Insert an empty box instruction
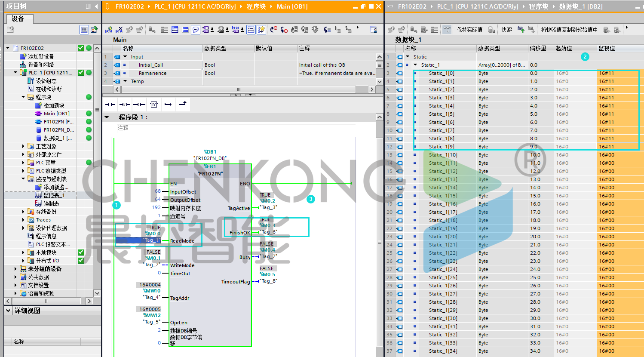The width and height of the screenshot is (644, 357). pyautogui.click(x=154, y=104)
